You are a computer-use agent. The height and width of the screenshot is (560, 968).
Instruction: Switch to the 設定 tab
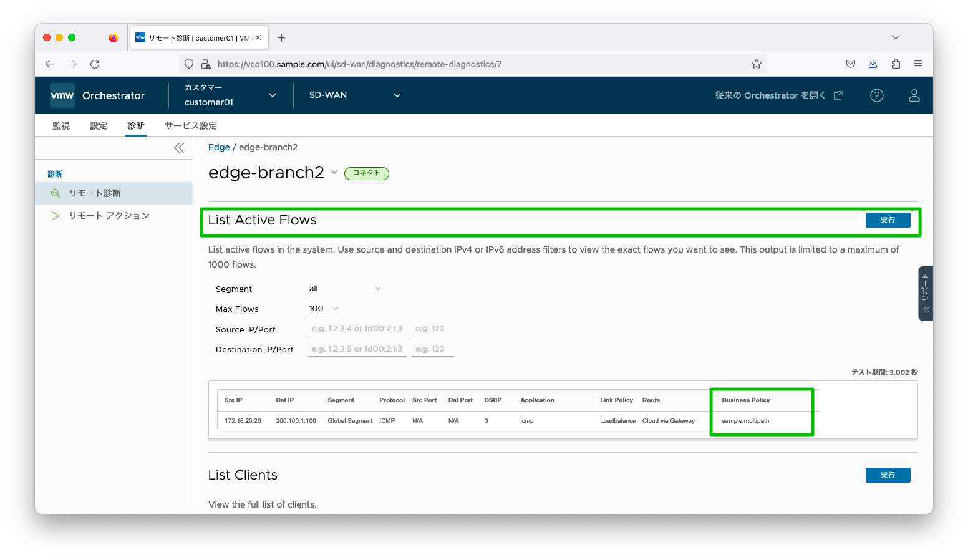tap(99, 125)
